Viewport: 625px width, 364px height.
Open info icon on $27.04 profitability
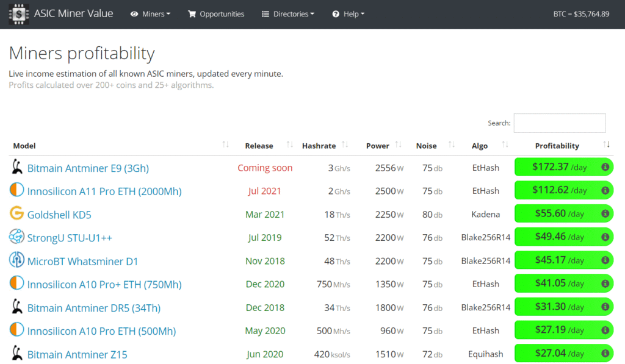pos(605,353)
